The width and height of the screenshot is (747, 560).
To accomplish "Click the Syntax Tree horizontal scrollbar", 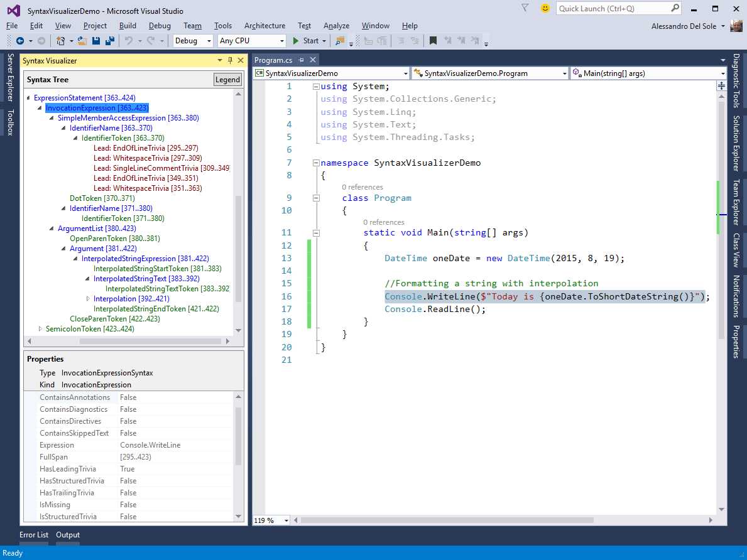I will (151, 342).
